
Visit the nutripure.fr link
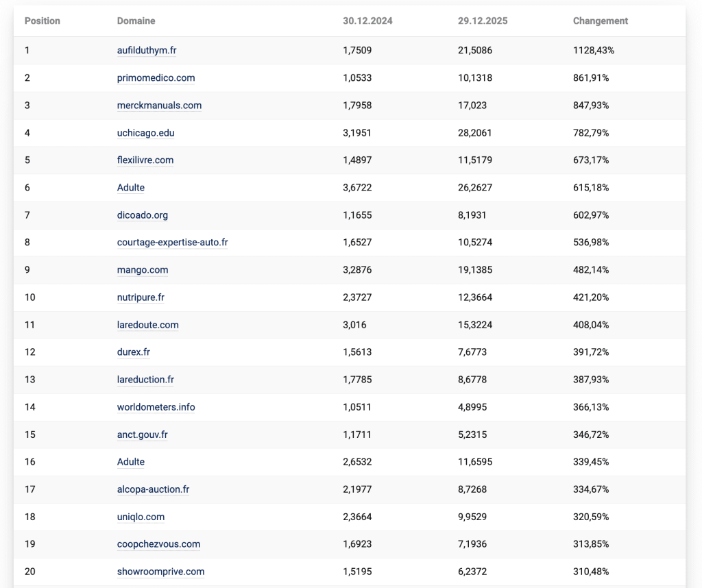[141, 297]
